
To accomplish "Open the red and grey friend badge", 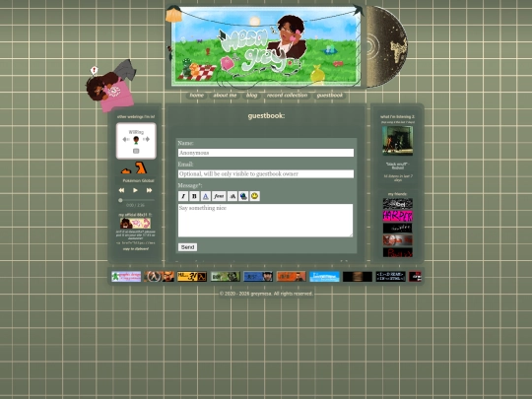I will (x=398, y=240).
